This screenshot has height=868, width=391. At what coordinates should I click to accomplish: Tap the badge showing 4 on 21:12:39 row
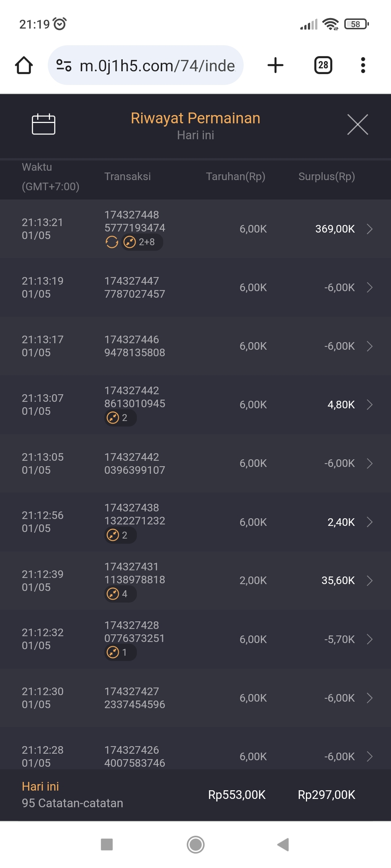point(120,594)
